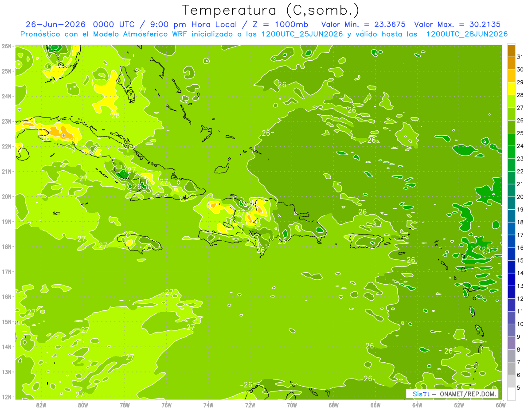Viewport: 532px width, 411px height.
Task: Click the '17' value on the color legend
Action: [520, 235]
